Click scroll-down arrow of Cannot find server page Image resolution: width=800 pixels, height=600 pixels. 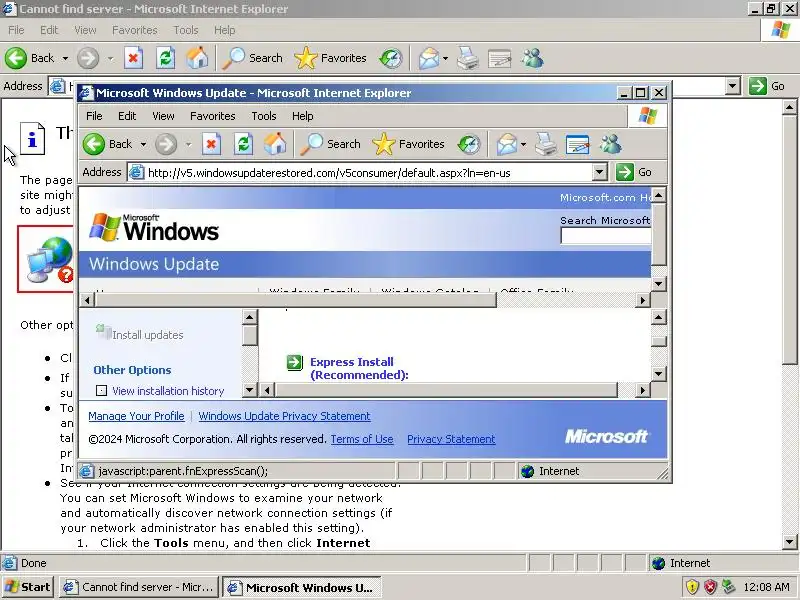click(789, 542)
